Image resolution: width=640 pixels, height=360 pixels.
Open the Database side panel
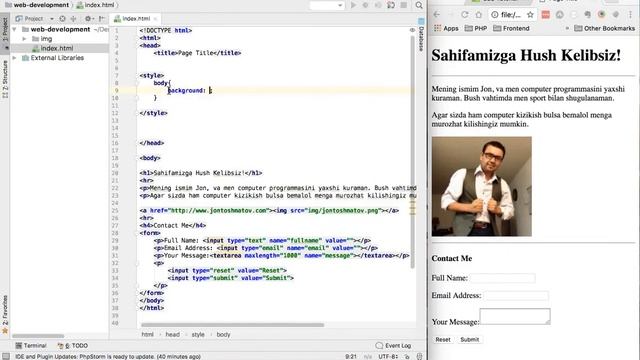(421, 35)
